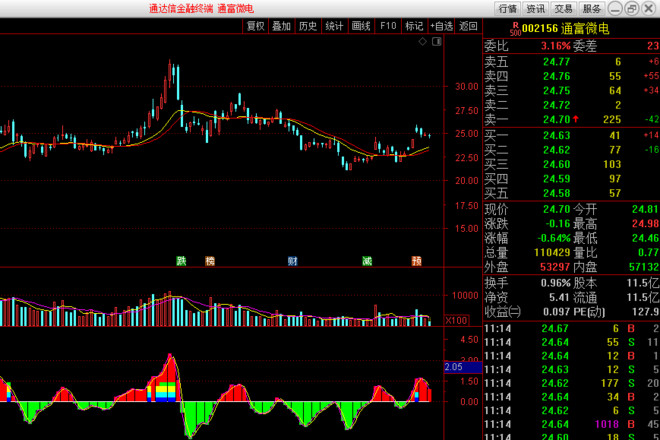660x440 pixels.
Task: Select the tick trade at 24.67
Action: coord(572,328)
